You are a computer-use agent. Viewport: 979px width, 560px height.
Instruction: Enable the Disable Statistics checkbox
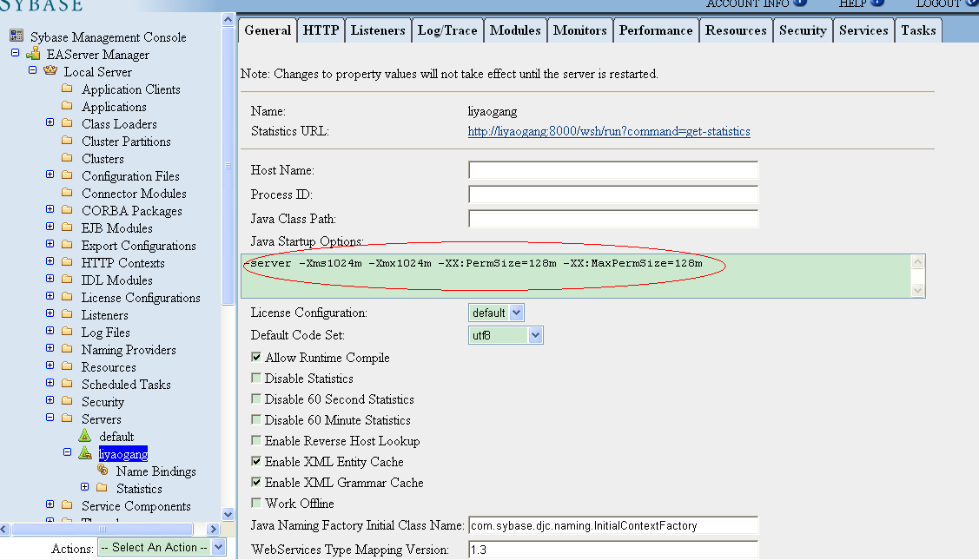pos(256,378)
